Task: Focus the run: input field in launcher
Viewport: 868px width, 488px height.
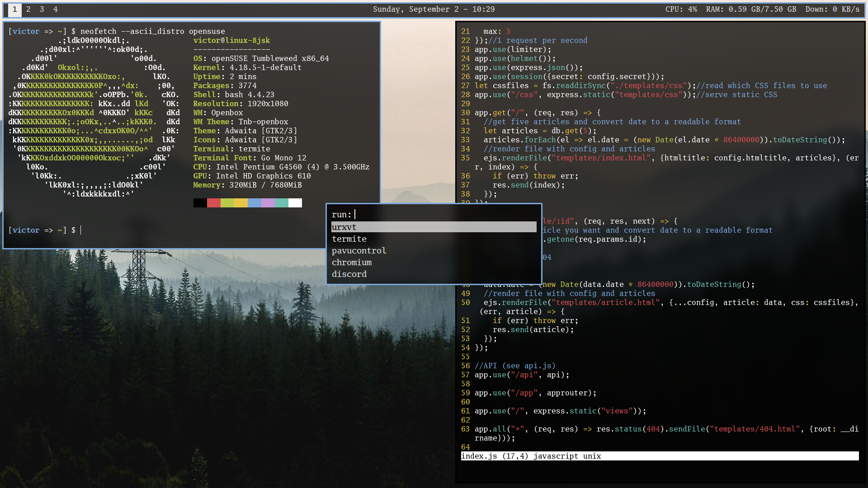Action: [434, 215]
